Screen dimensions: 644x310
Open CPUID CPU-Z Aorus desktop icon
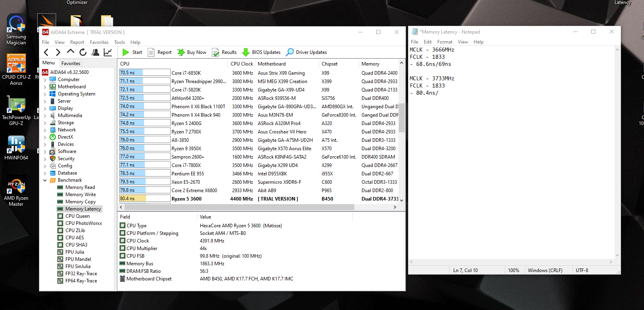click(x=16, y=70)
